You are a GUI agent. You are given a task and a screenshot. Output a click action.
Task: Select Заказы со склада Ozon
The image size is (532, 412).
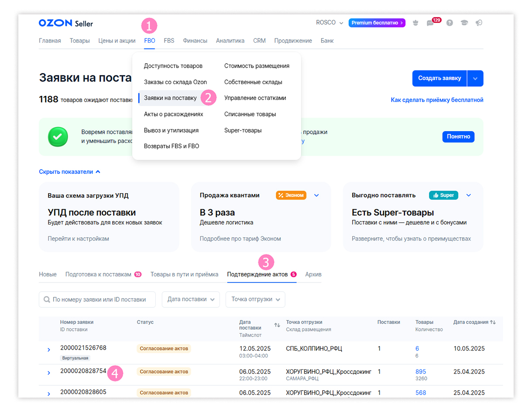pos(175,82)
